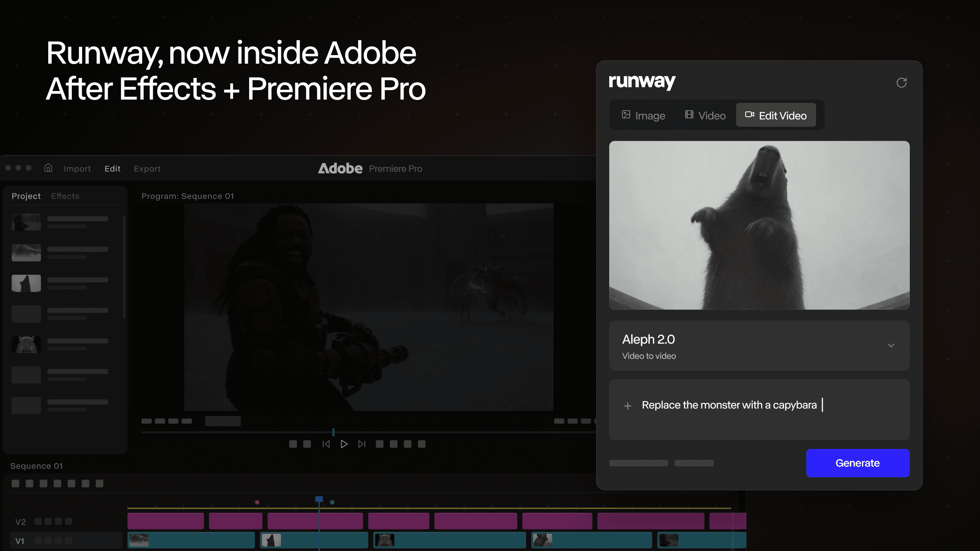980x551 pixels.
Task: Click the blue playhead marker on the timeline
Action: tap(319, 499)
